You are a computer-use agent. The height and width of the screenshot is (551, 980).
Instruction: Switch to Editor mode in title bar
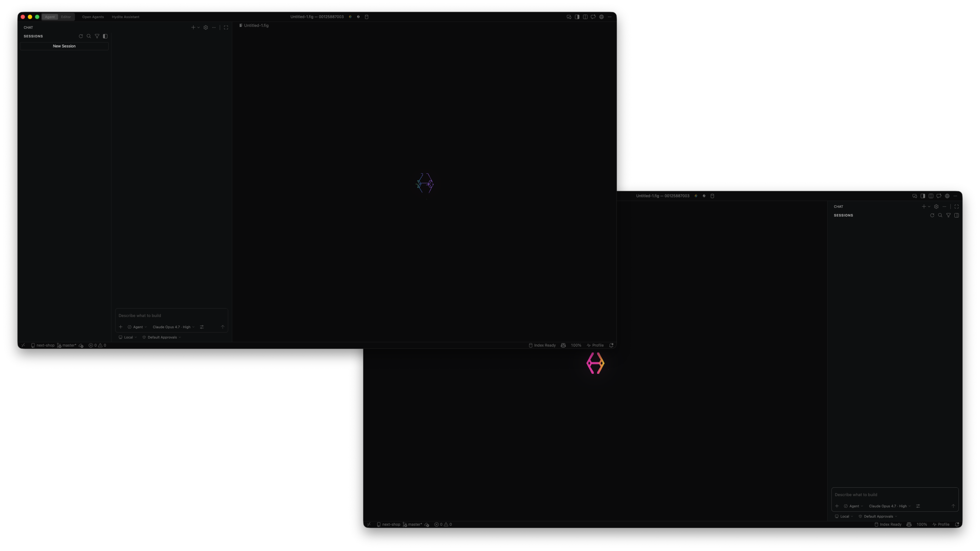pos(66,17)
